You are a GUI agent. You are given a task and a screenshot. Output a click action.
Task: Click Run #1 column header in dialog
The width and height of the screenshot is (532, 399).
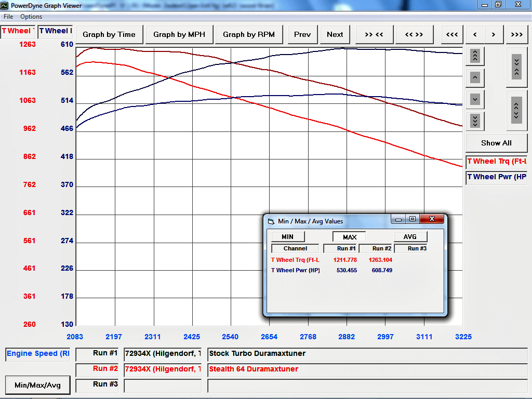click(x=340, y=249)
